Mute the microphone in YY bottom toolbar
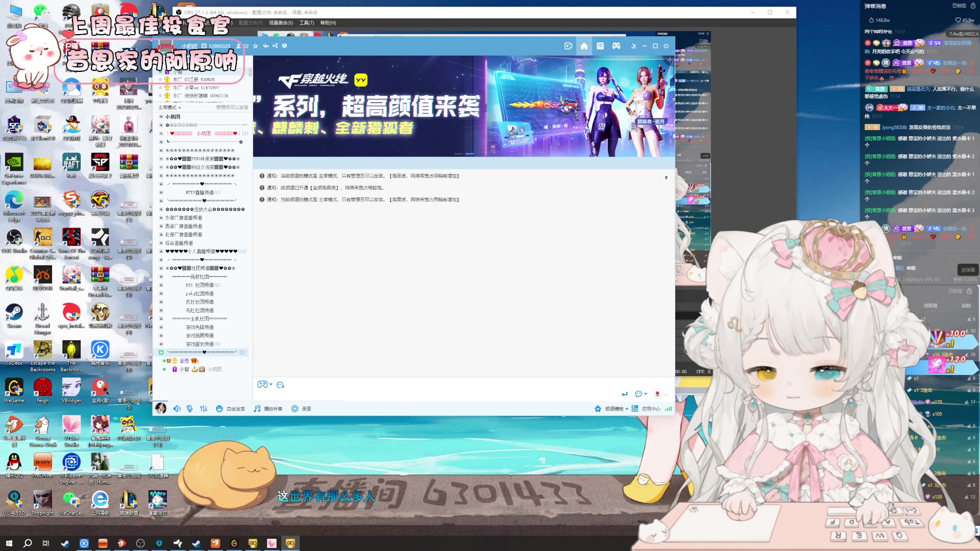Image resolution: width=980 pixels, height=551 pixels. pos(190,409)
